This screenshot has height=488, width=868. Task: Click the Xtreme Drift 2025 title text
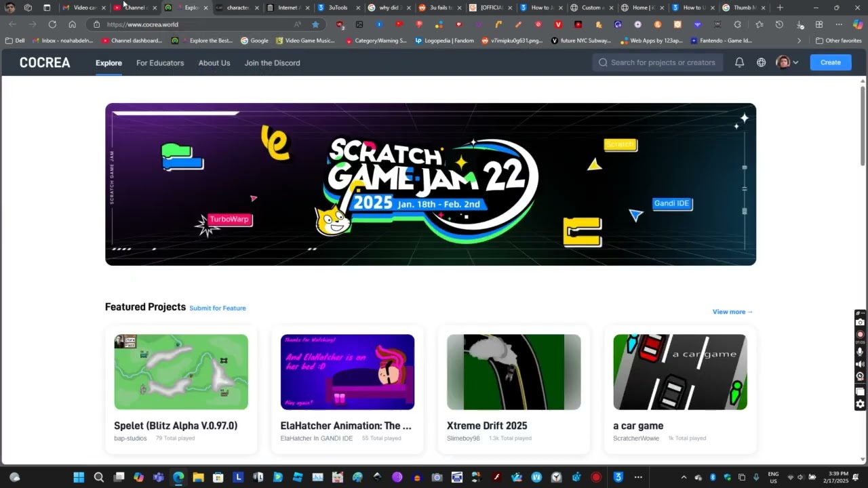point(487,426)
